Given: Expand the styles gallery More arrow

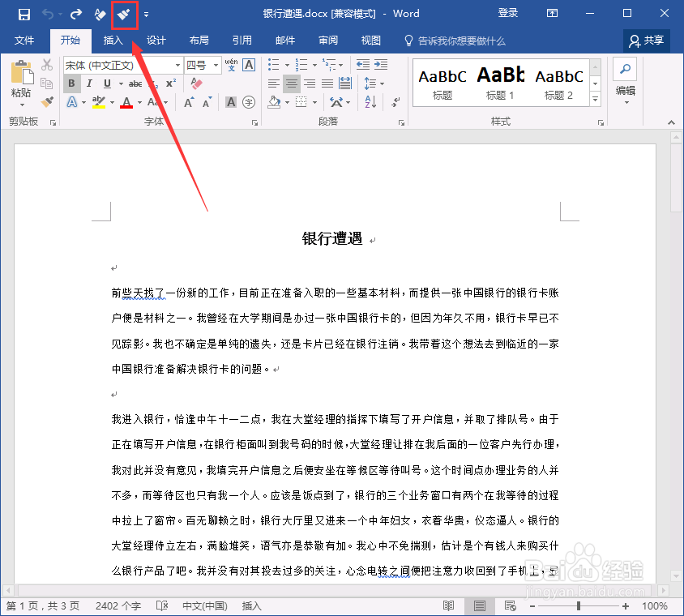Looking at the screenshot, I should [596, 100].
